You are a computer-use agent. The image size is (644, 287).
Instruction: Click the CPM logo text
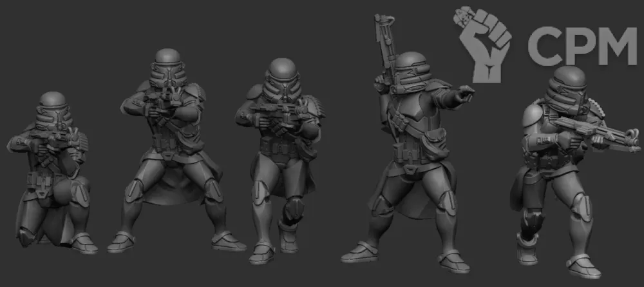(x=581, y=47)
